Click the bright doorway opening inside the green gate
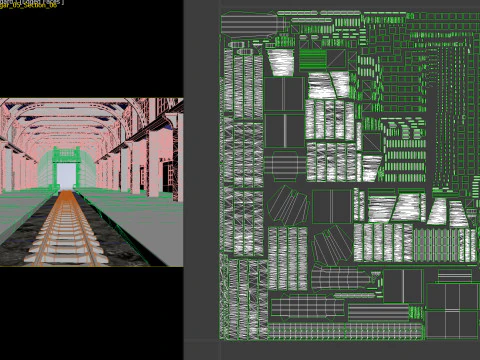 [x=66, y=176]
